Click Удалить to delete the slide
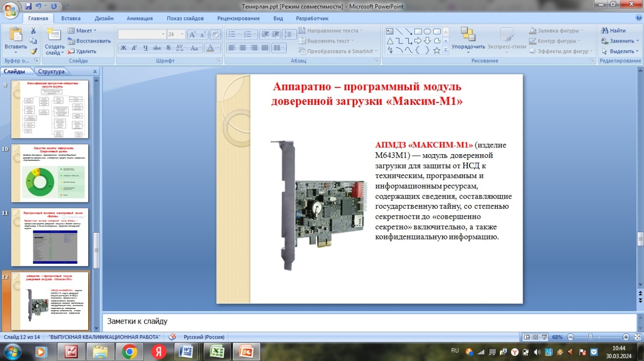This screenshot has height=361, width=644. coord(82,51)
